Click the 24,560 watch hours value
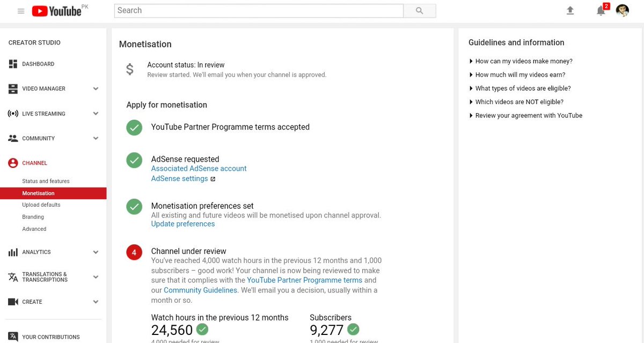The height and width of the screenshot is (343, 644). coord(172,330)
